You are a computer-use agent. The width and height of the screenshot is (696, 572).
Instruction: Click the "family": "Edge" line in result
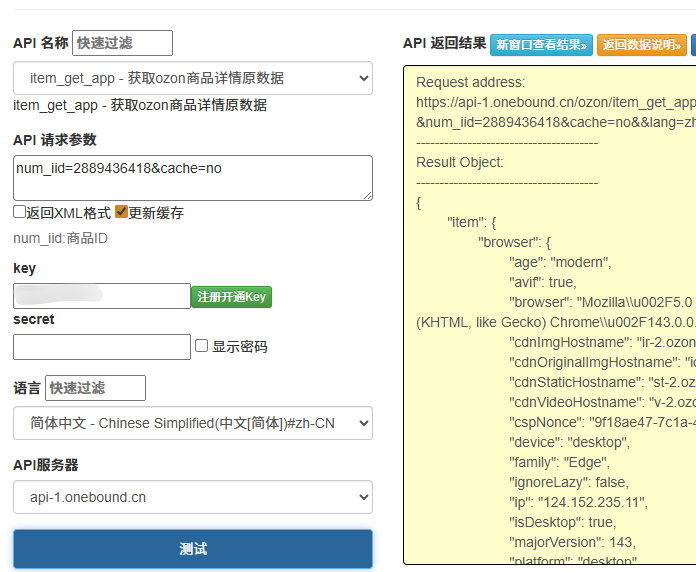[x=559, y=462]
